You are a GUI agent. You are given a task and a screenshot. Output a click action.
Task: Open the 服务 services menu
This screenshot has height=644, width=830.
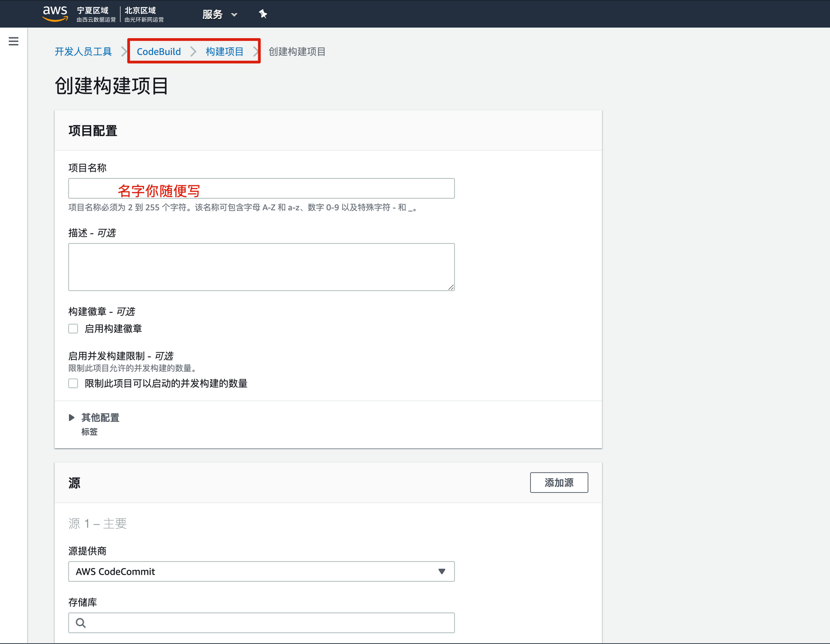(212, 15)
